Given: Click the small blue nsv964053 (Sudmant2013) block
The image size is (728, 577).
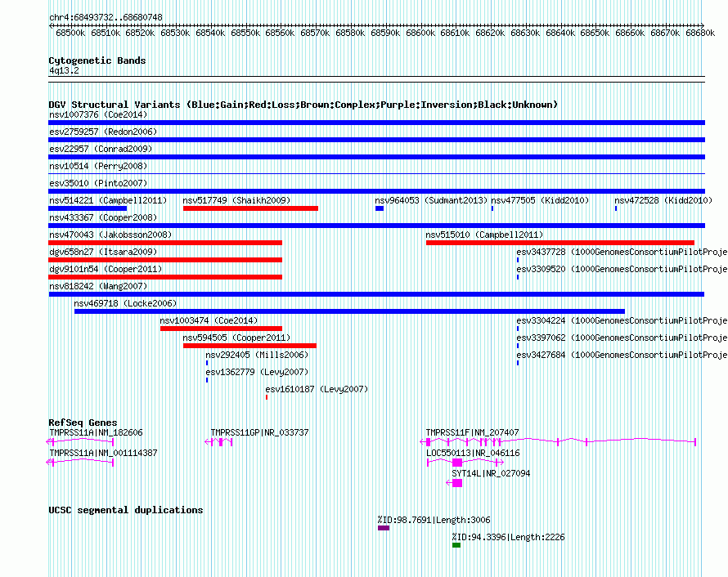Looking at the screenshot, I should pos(380,208).
